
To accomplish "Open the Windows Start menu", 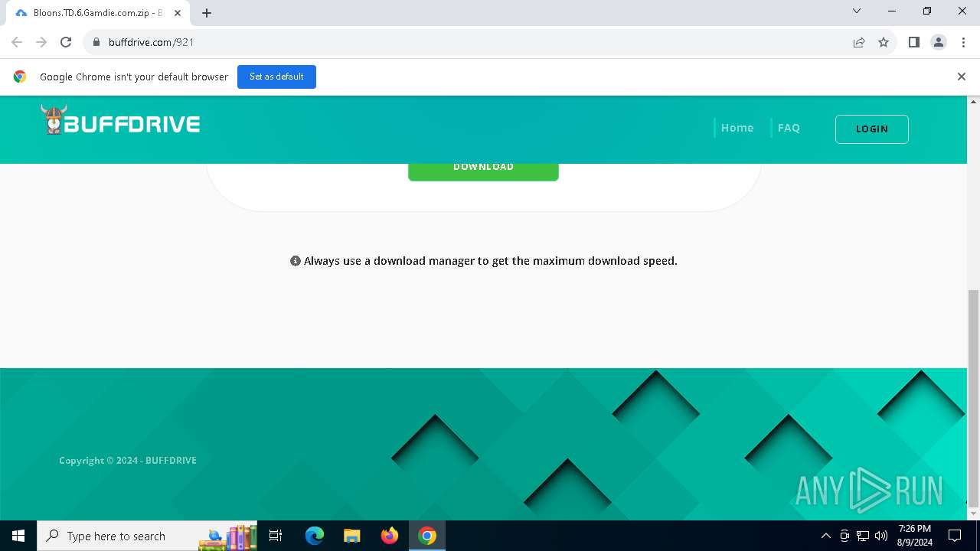I will click(18, 536).
